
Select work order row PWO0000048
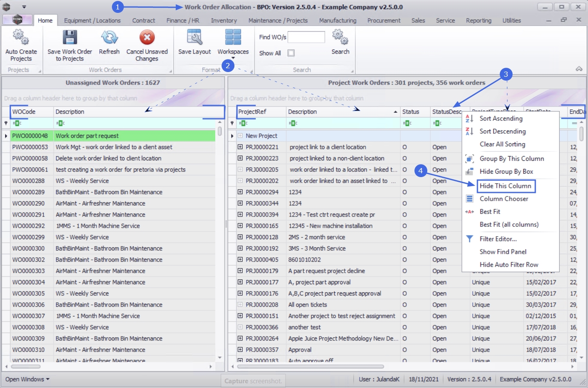pyautogui.click(x=113, y=136)
